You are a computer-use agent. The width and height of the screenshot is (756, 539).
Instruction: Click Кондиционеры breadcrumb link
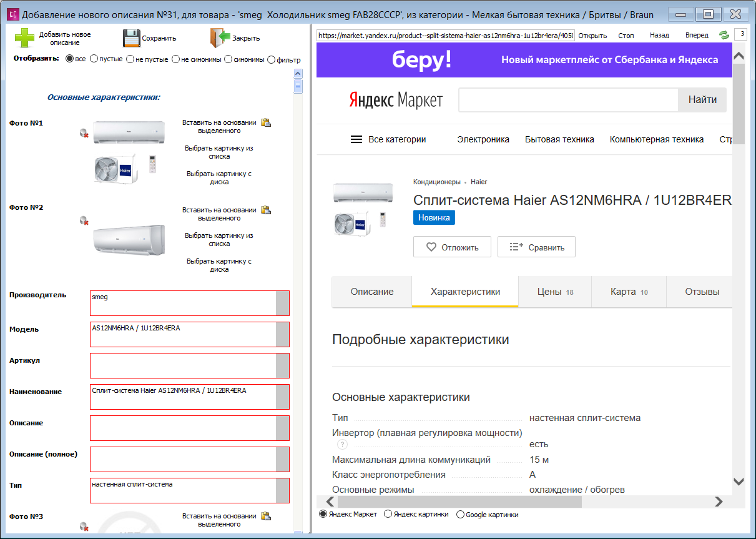coord(436,182)
